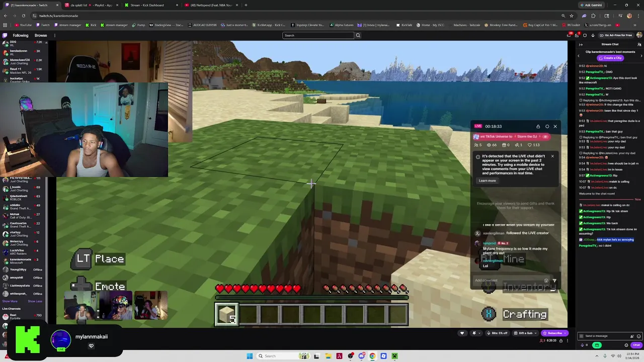Image resolution: width=644 pixels, height=362 pixels.
Task: Click the Windows taskbar Search box
Action: [x=283, y=356]
